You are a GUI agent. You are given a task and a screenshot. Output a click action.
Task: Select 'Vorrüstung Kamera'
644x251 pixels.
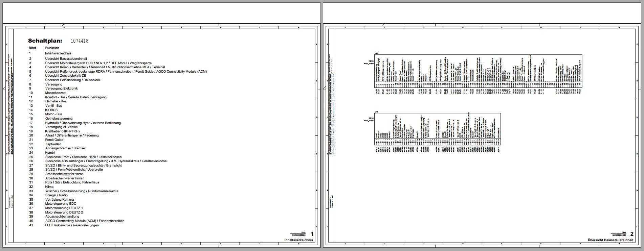click(60, 200)
